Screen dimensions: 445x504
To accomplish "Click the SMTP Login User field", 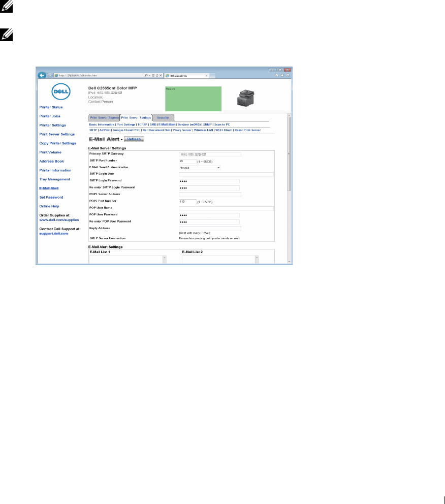I will (226, 175).
